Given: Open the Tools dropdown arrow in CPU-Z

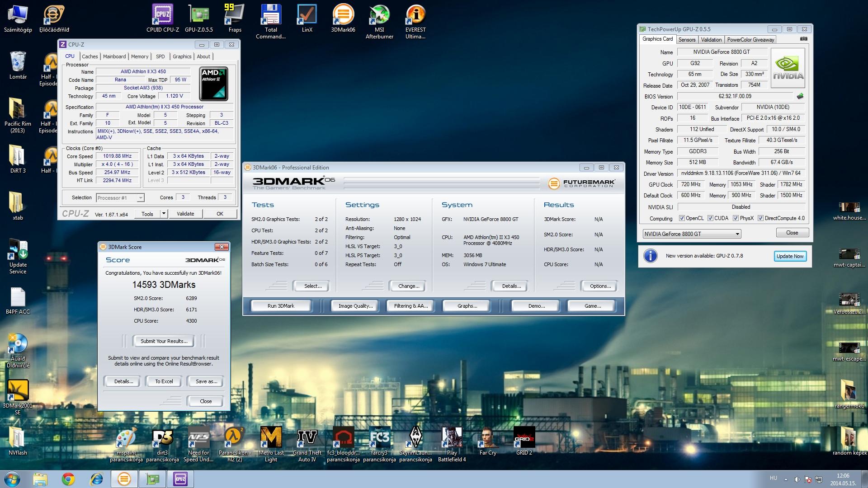Looking at the screenshot, I should pos(164,214).
